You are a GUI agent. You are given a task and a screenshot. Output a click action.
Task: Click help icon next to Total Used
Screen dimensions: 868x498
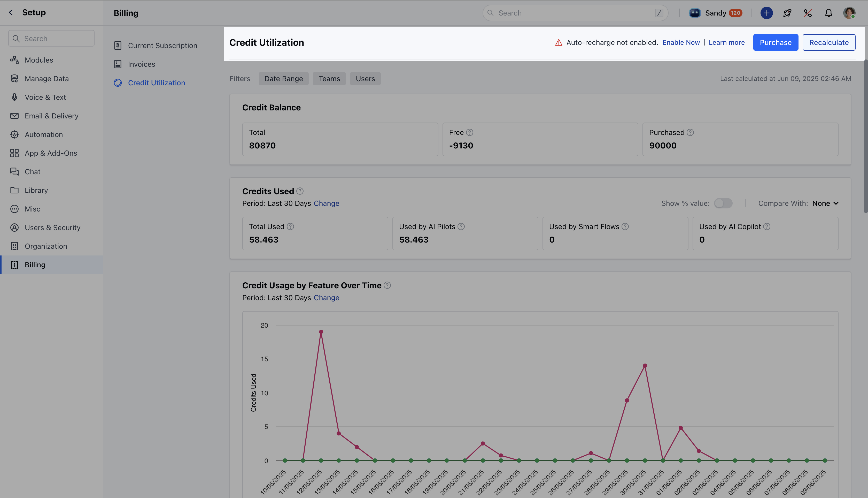pyautogui.click(x=290, y=227)
